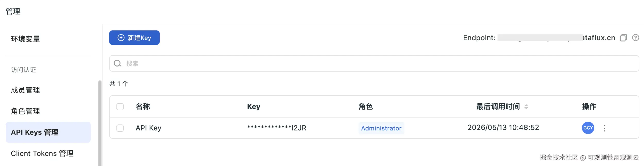Click the API Key name in the table
644x166 pixels.
[x=149, y=128]
